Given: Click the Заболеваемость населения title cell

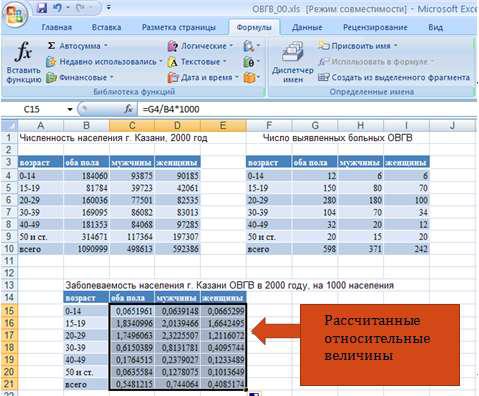Looking at the screenshot, I should (230, 285).
